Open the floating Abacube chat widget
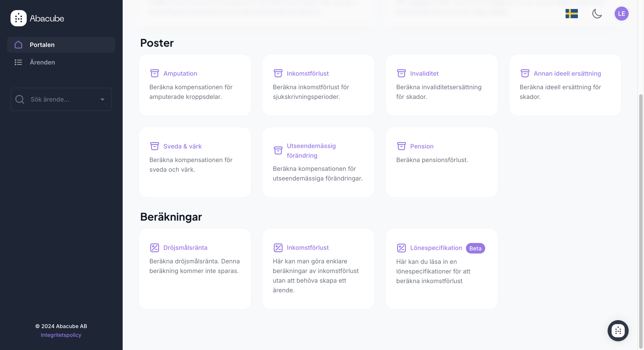This screenshot has width=644, height=350. [x=618, y=330]
